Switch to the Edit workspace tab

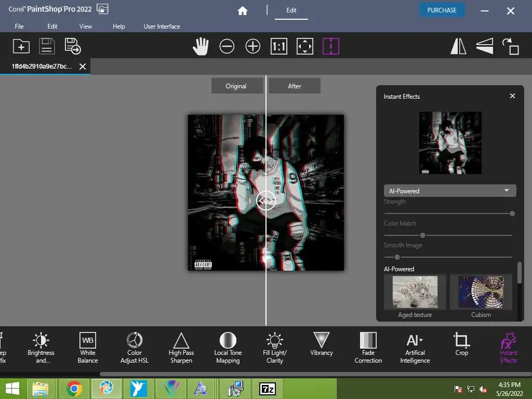click(x=291, y=10)
